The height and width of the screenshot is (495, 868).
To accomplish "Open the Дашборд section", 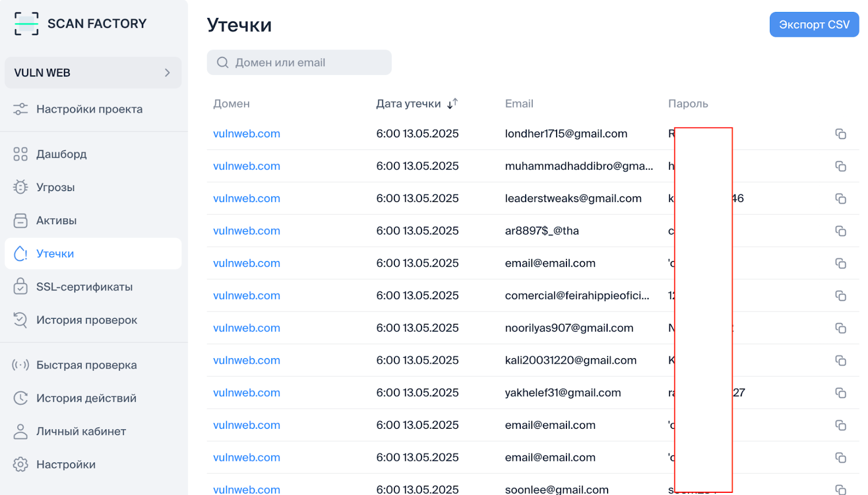I will pos(61,154).
